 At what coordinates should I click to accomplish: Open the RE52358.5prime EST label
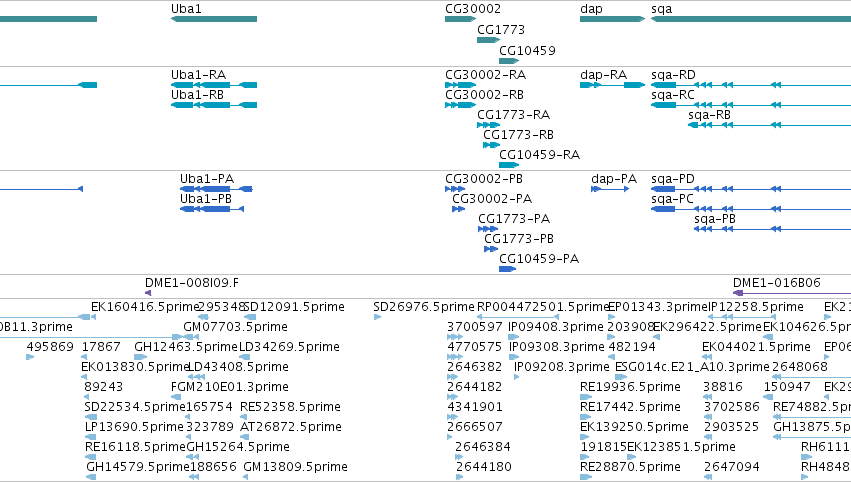[290, 407]
